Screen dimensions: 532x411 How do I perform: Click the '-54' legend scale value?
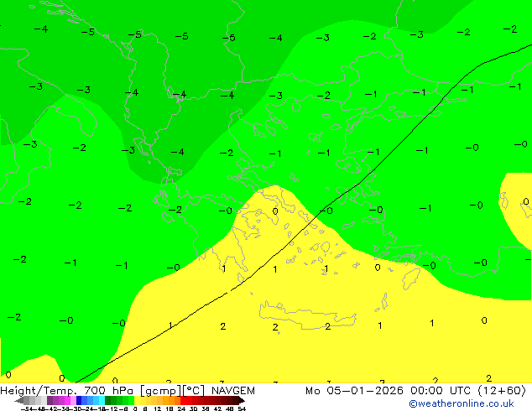point(27,408)
